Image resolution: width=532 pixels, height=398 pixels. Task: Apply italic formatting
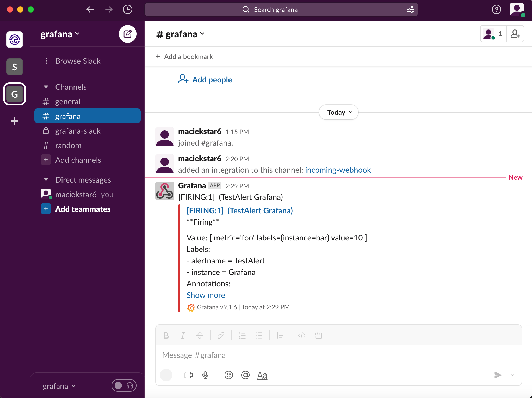tap(183, 335)
